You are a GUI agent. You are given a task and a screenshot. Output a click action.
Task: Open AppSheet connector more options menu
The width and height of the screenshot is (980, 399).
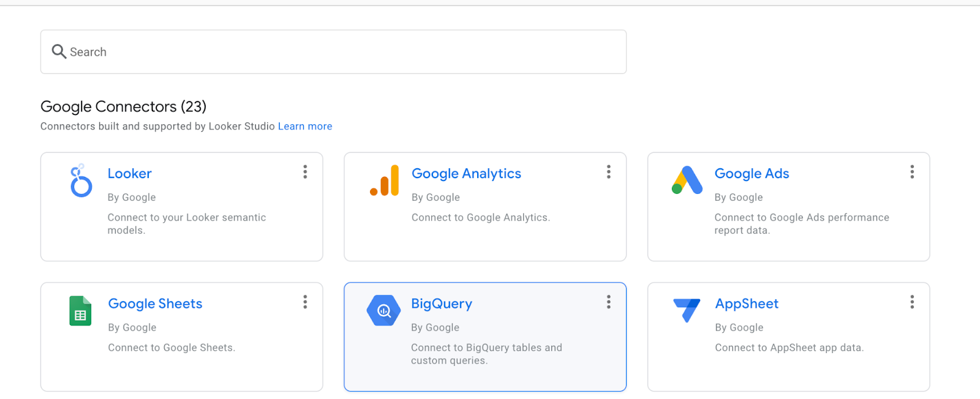click(912, 302)
